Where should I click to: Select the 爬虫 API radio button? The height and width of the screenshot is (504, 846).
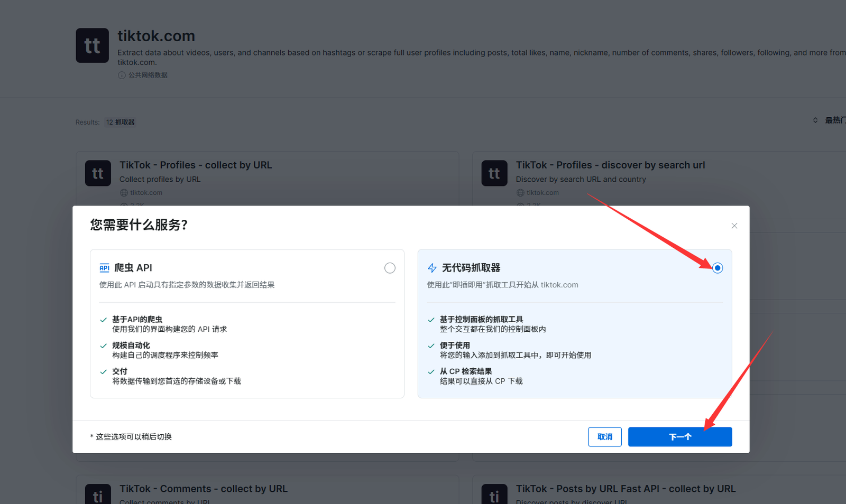coord(390,268)
